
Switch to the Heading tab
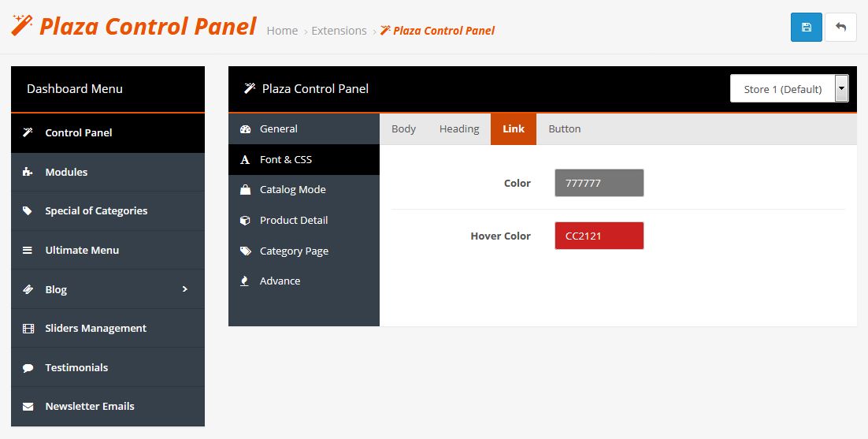459,129
